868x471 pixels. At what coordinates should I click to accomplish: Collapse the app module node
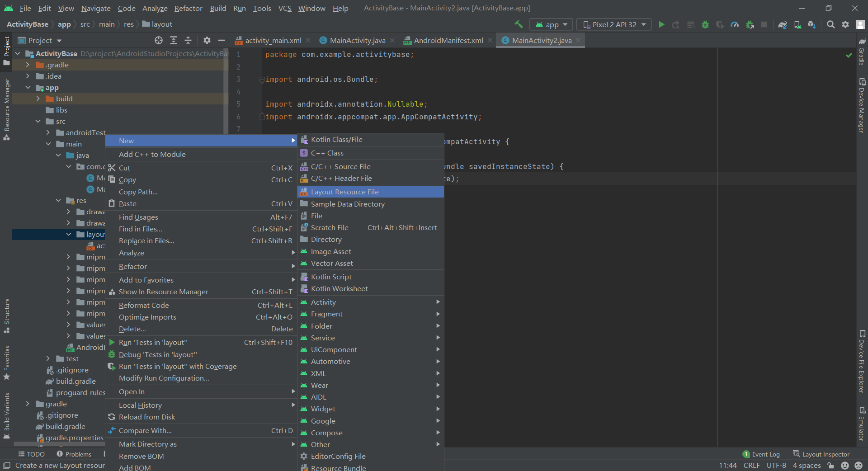[x=28, y=87]
